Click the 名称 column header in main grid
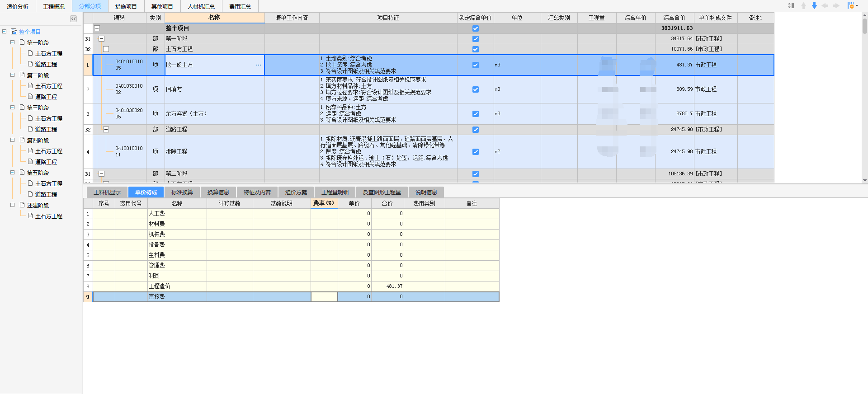Screen dimensions: 868x394 [214, 18]
